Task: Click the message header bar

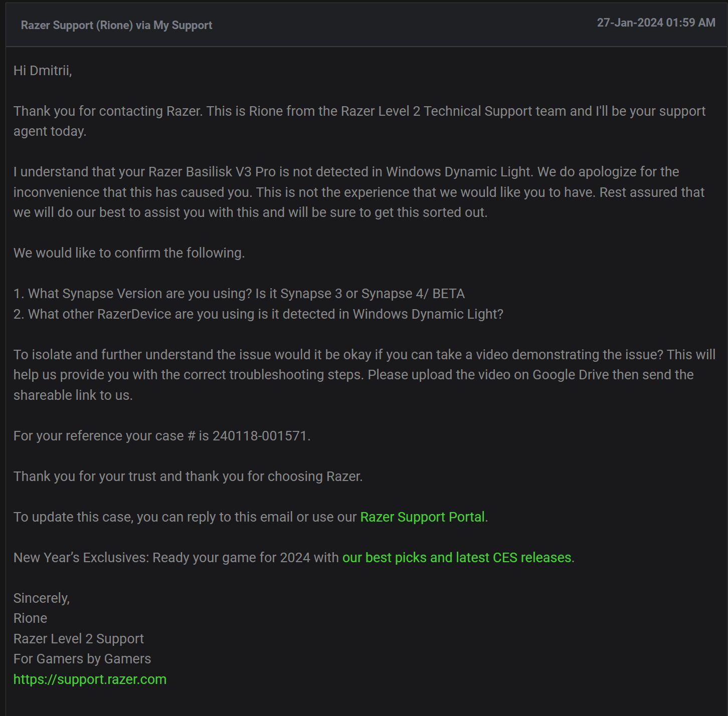Action: [x=367, y=25]
